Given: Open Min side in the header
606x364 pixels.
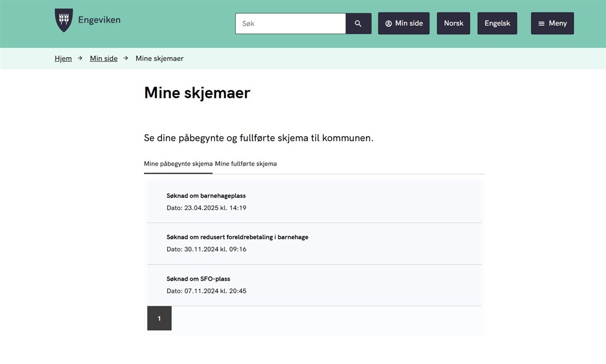Looking at the screenshot, I should pos(403,23).
